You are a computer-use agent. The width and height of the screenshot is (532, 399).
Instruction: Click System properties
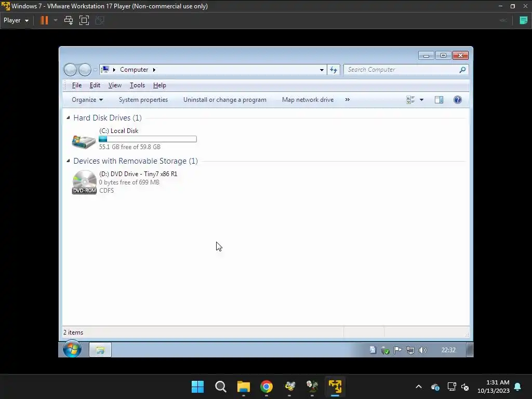(x=143, y=100)
